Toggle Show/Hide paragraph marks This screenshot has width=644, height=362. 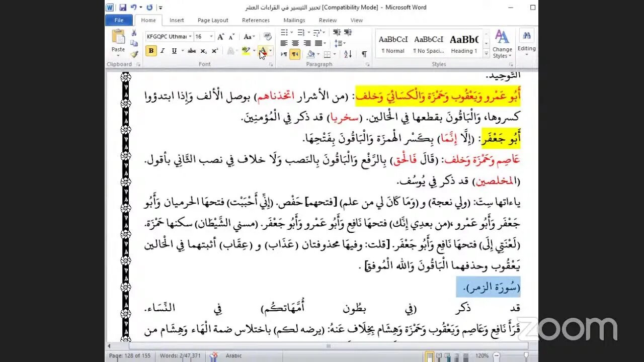pos(364,54)
